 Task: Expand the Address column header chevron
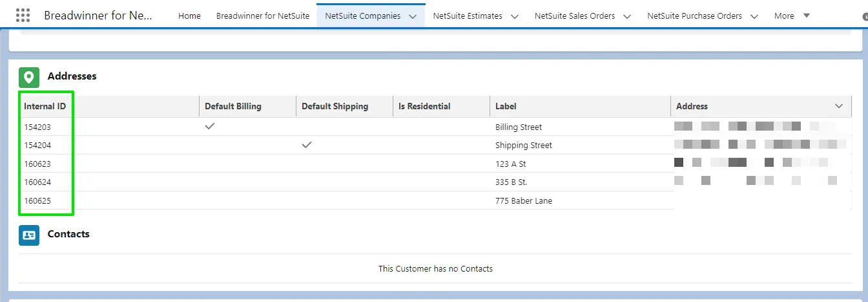pos(839,106)
